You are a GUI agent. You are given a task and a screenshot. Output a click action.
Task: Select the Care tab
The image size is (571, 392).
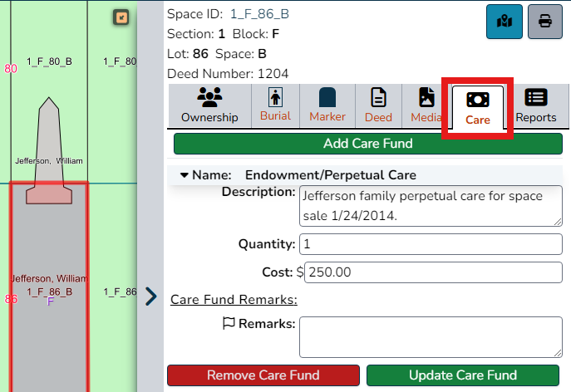(478, 107)
